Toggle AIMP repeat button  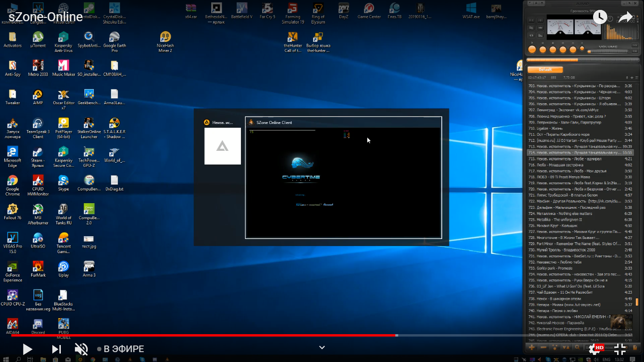531,35
